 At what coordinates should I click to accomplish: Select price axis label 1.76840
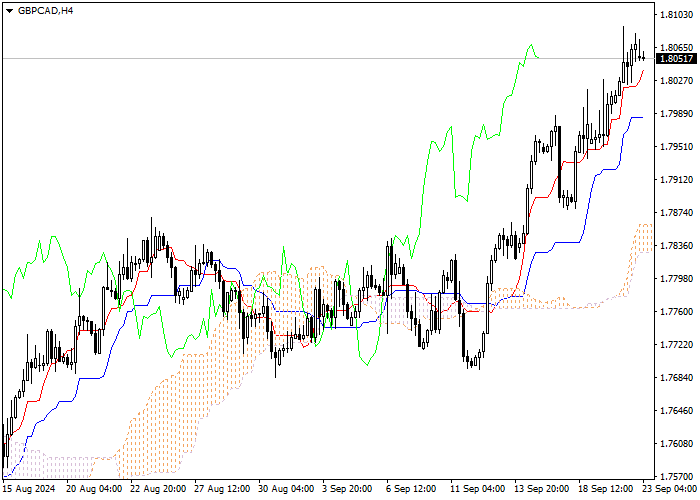pos(677,378)
